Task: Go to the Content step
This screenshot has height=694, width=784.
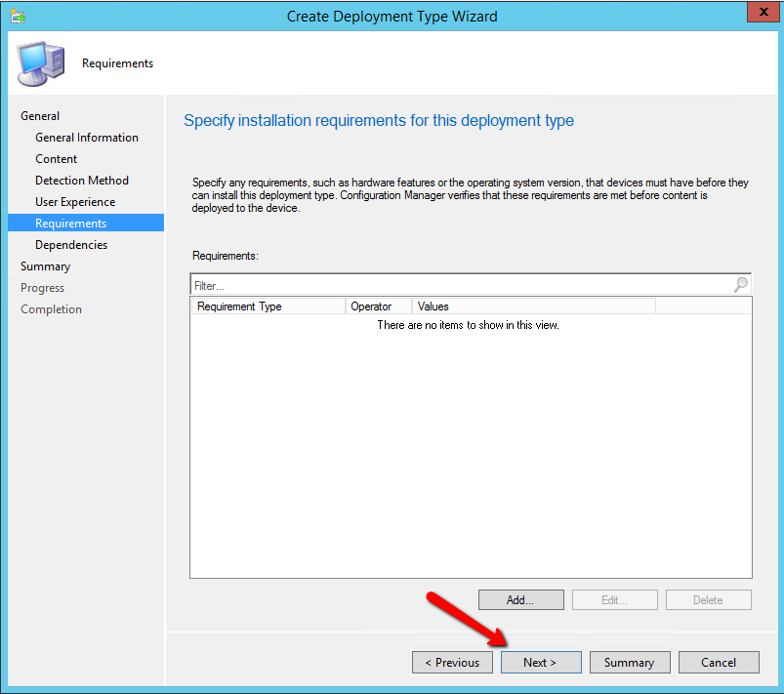Action: pos(57,159)
